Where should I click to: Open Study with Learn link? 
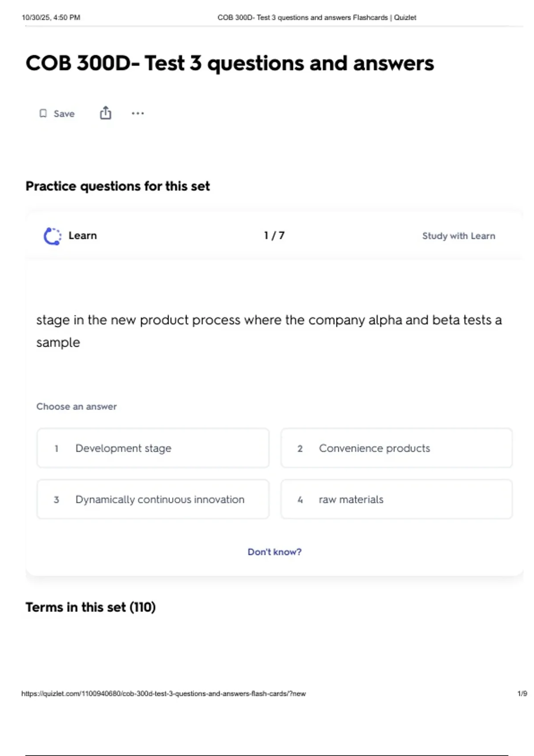pyautogui.click(x=458, y=236)
